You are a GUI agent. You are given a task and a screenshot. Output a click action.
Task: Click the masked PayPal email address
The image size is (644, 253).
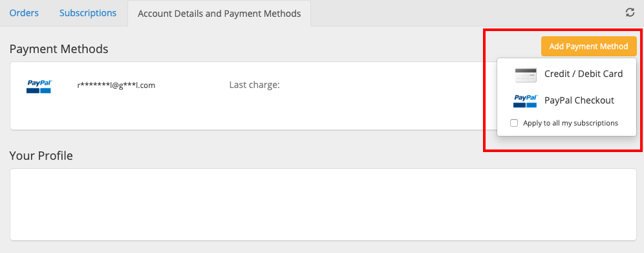pos(116,85)
